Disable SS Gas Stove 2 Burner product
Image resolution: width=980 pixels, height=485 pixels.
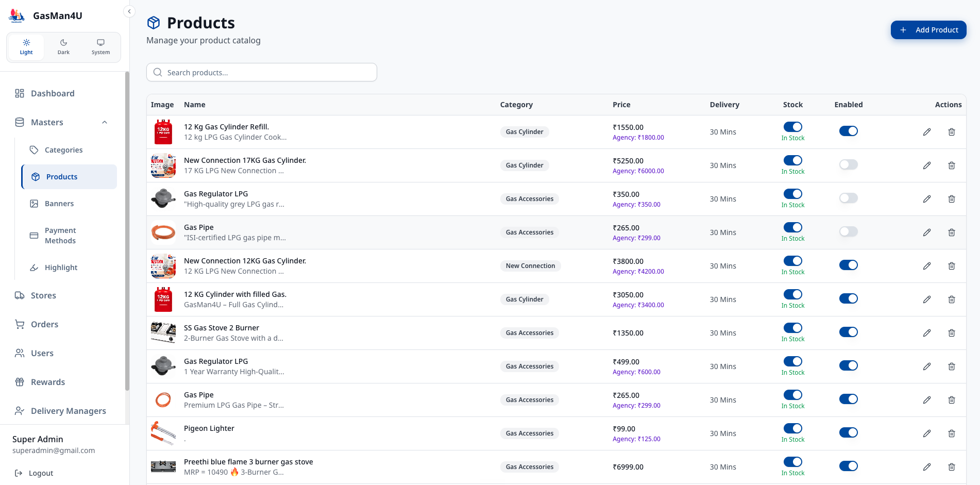[848, 332]
